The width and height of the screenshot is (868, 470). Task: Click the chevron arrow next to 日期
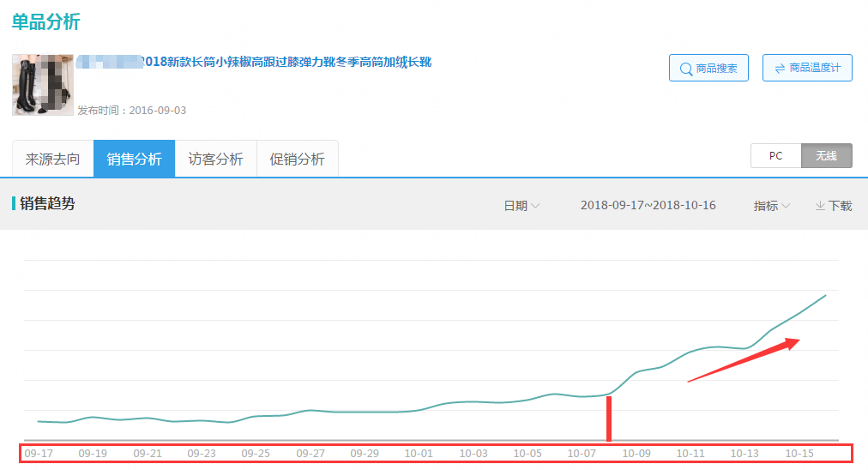pos(535,206)
